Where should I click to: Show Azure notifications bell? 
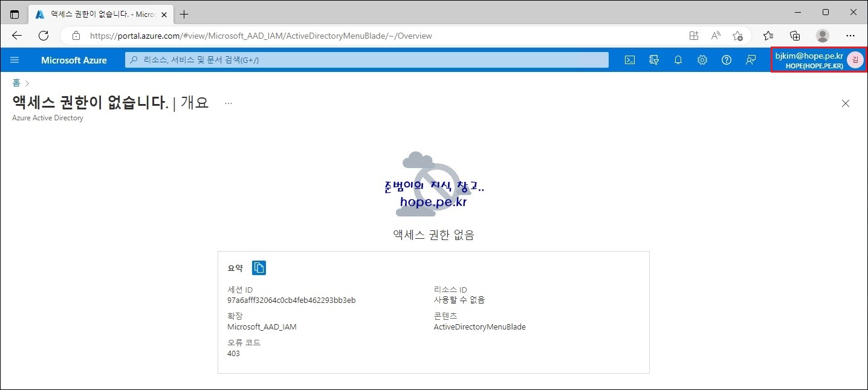click(678, 60)
